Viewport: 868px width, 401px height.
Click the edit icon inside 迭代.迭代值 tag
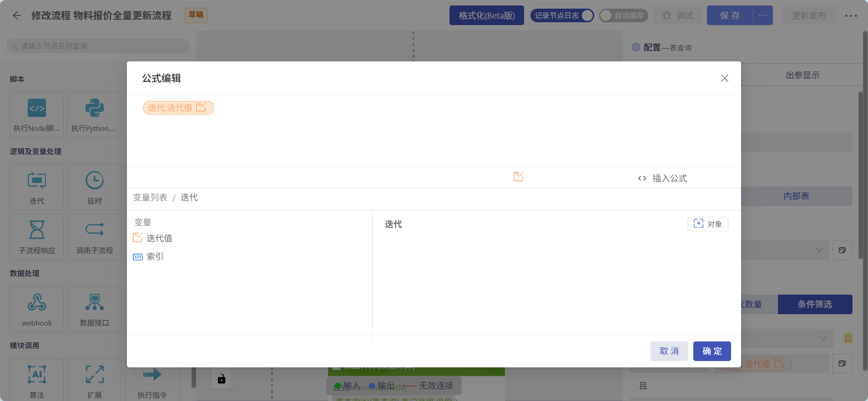click(x=201, y=107)
